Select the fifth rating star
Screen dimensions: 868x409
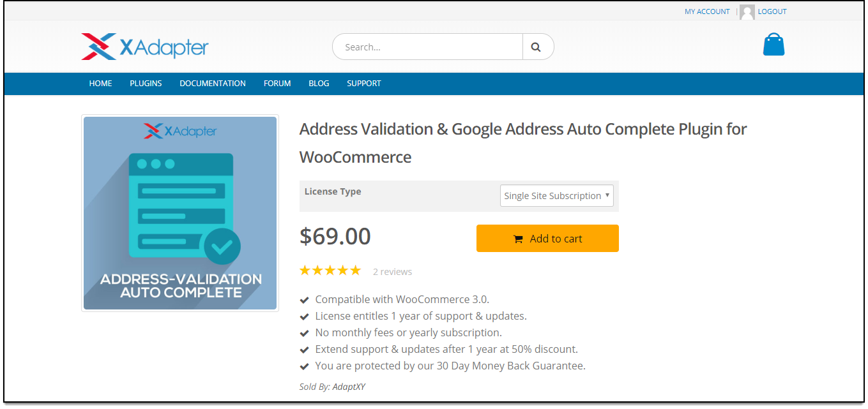pos(356,270)
